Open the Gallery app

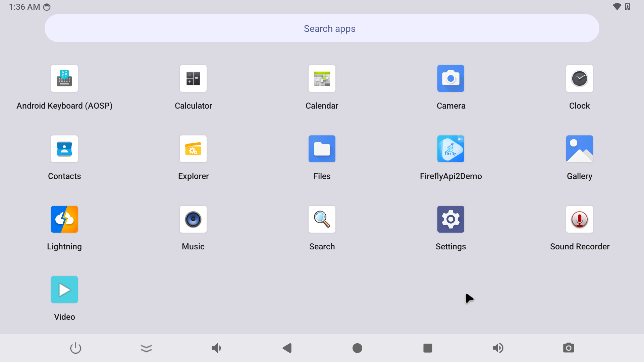(x=579, y=149)
